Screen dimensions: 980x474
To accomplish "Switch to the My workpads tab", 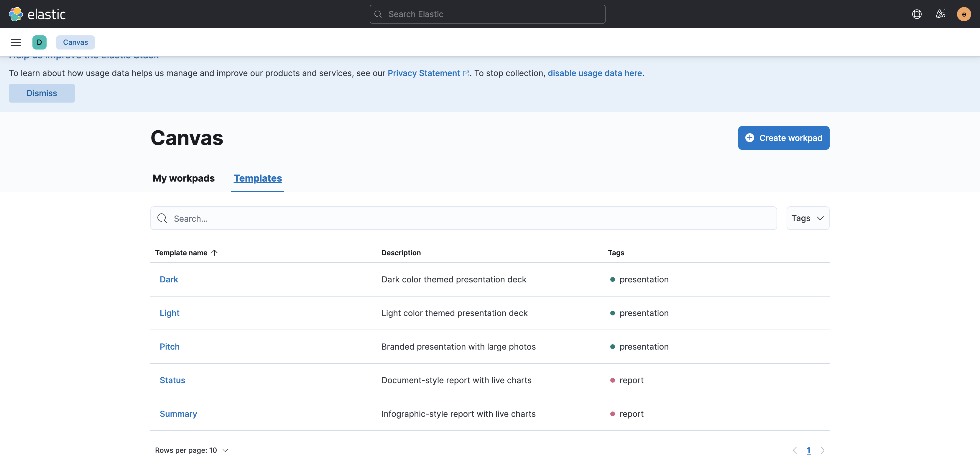I will [183, 178].
